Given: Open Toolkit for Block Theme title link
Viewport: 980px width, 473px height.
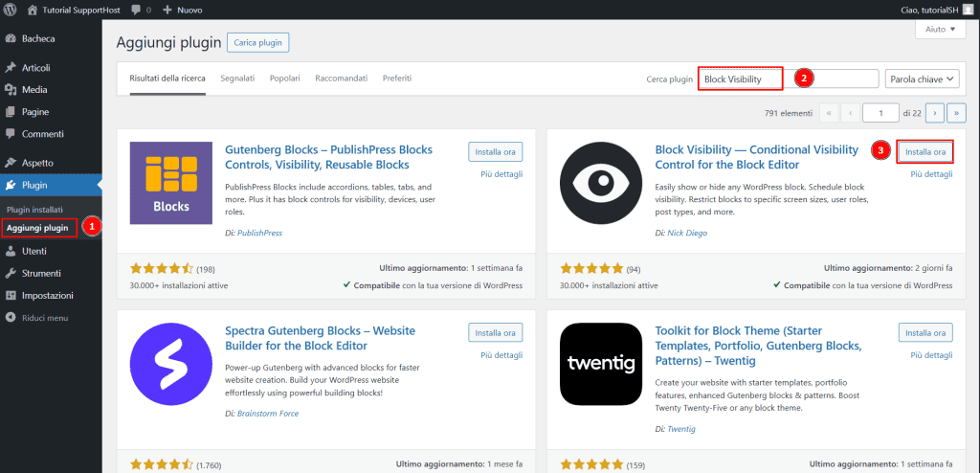Looking at the screenshot, I should click(759, 346).
